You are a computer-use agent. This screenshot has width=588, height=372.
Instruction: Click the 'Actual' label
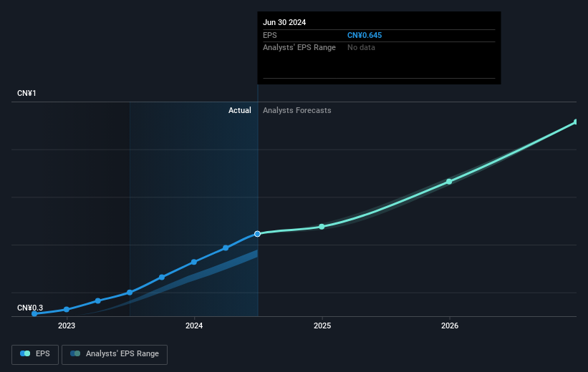(240, 110)
